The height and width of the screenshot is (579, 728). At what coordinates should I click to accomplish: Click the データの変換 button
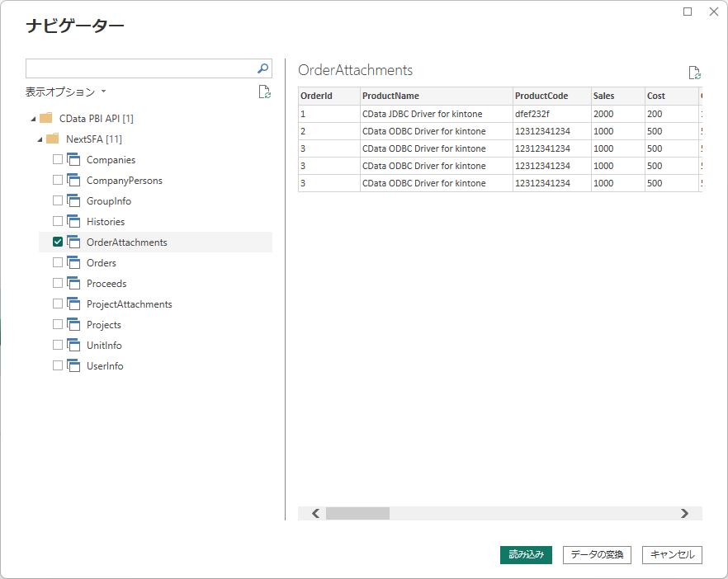597,555
